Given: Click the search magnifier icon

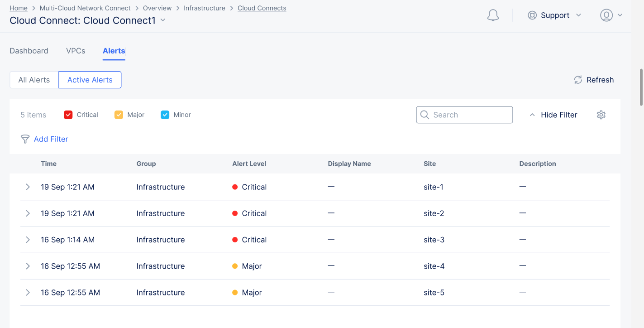Looking at the screenshot, I should pyautogui.click(x=425, y=115).
